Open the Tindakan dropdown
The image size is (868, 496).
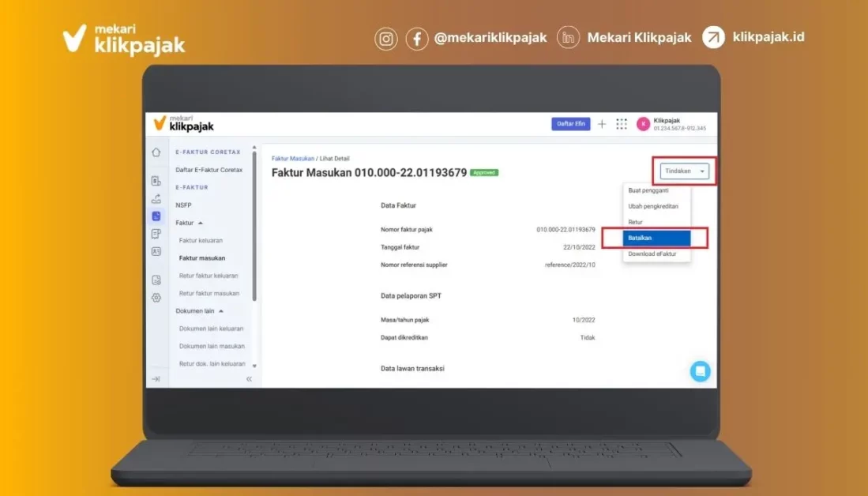point(684,171)
